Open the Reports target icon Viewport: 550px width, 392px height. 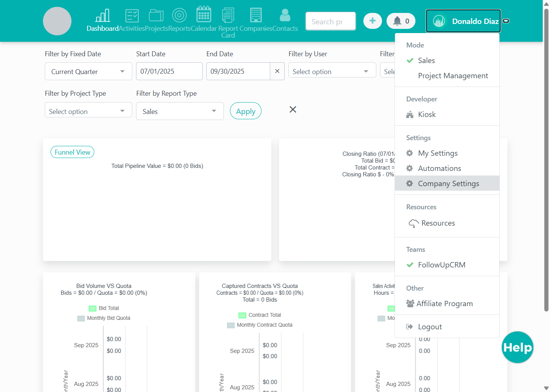(179, 16)
